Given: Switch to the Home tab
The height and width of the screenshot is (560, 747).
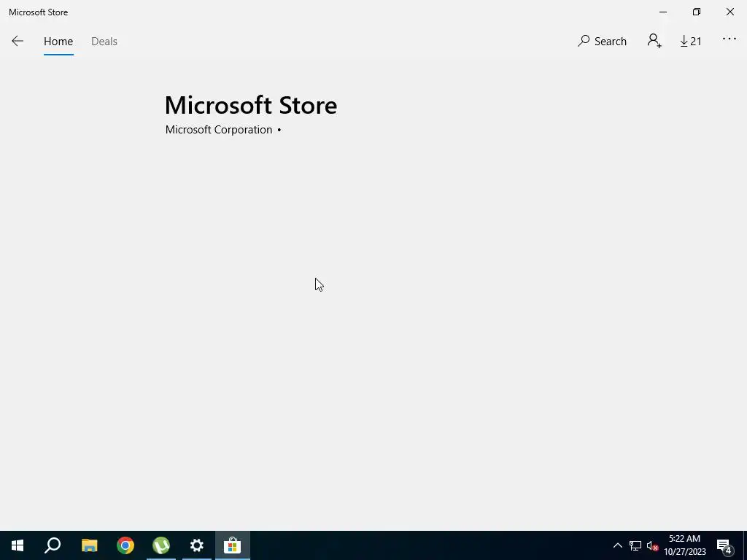Looking at the screenshot, I should point(58,42).
